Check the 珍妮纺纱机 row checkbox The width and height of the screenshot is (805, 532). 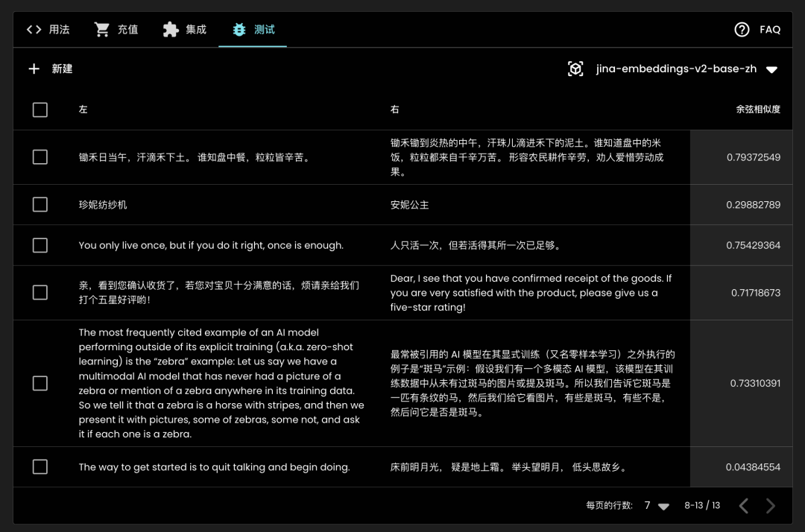point(40,204)
